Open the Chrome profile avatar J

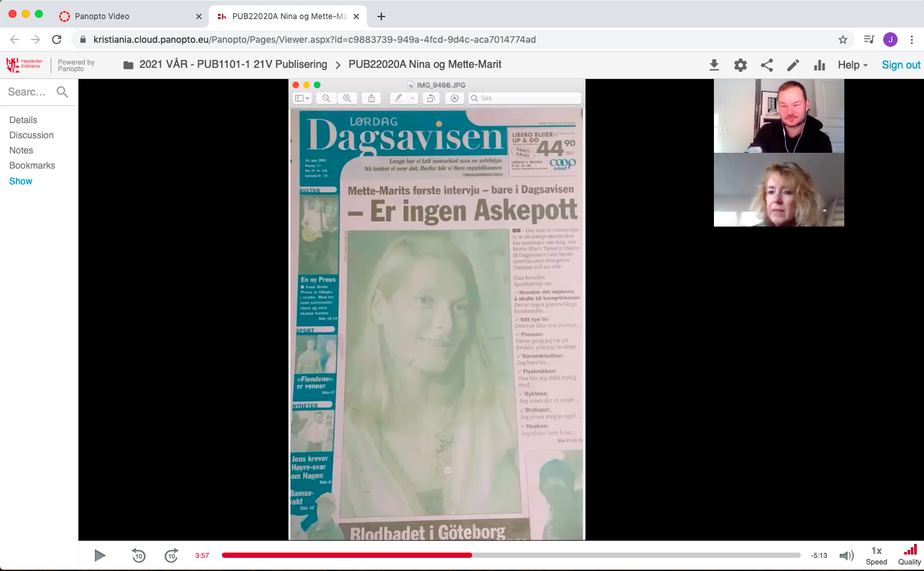[890, 40]
